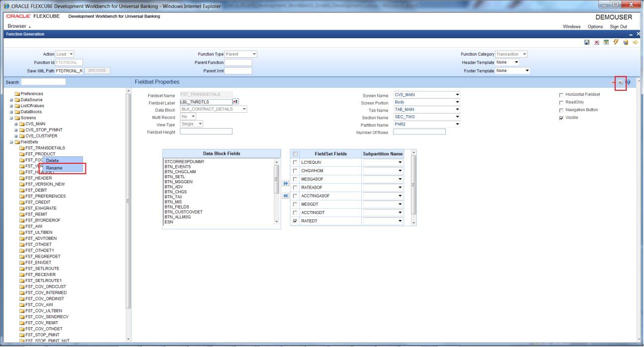This screenshot has height=347, width=644.
Task: Click the FST_DEBIT folder icon
Action: pos(22,190)
